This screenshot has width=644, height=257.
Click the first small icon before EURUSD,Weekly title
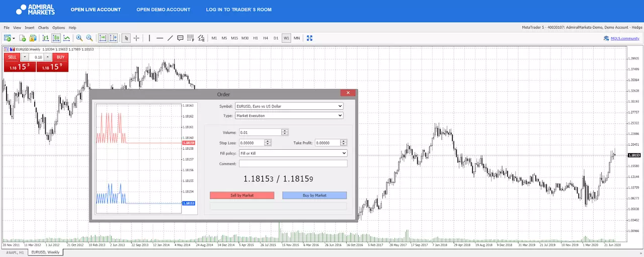(x=6, y=49)
